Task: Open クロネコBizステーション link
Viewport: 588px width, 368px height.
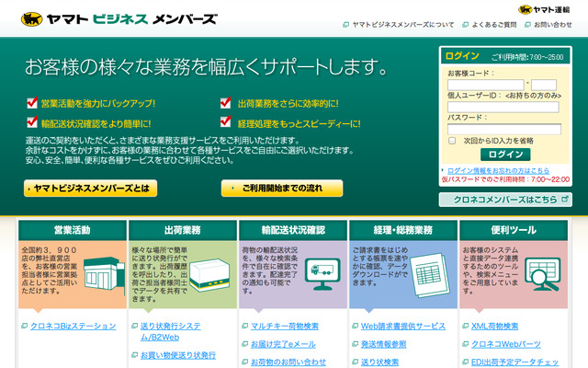Action: (73, 326)
